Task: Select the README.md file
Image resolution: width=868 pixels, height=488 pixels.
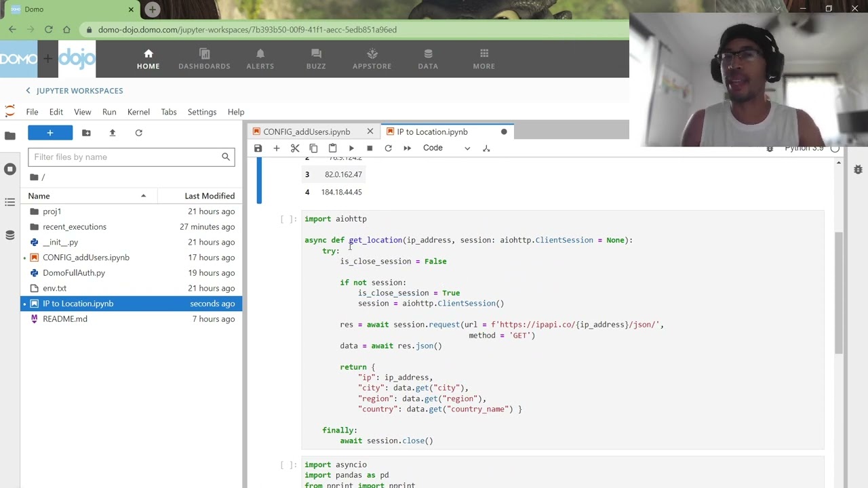Action: (132, 319)
